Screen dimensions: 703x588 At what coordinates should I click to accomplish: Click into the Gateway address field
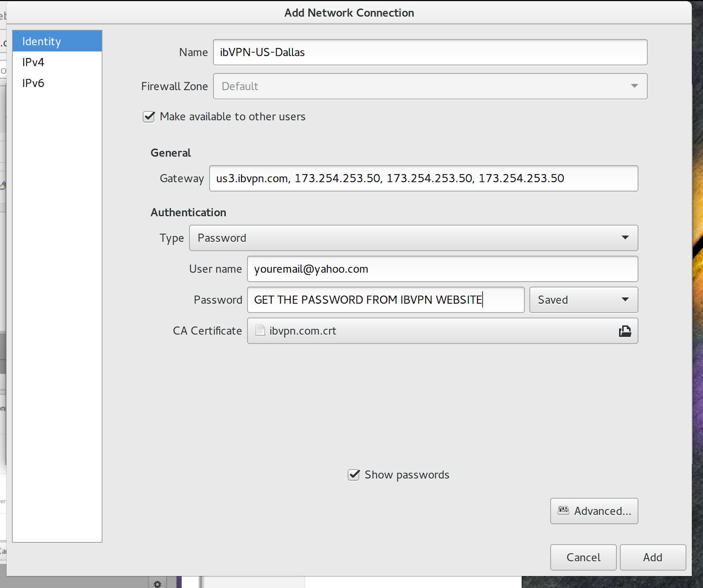(424, 178)
